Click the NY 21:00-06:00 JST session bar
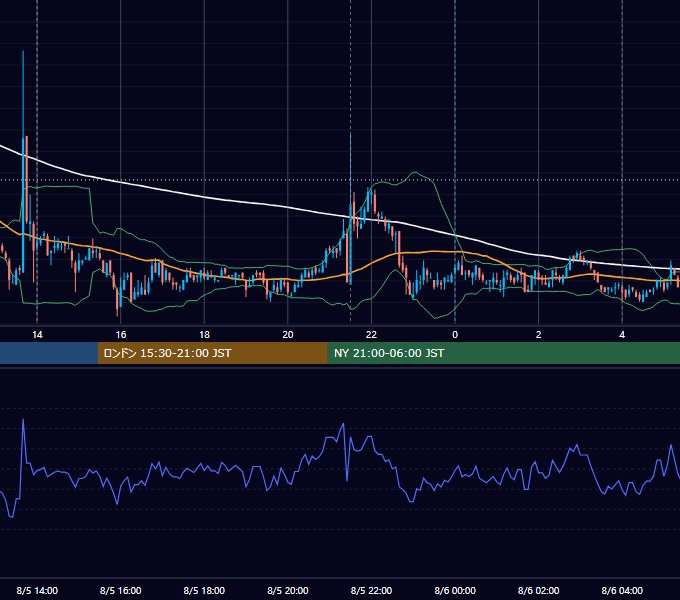This screenshot has width=680, height=600. (503, 353)
